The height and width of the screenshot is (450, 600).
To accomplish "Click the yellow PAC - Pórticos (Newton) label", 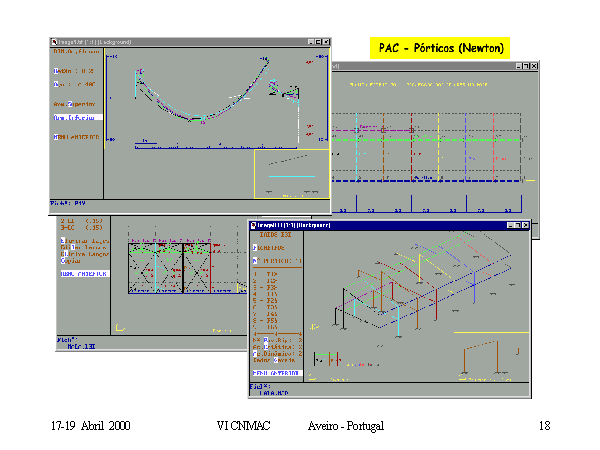I will [x=439, y=47].
